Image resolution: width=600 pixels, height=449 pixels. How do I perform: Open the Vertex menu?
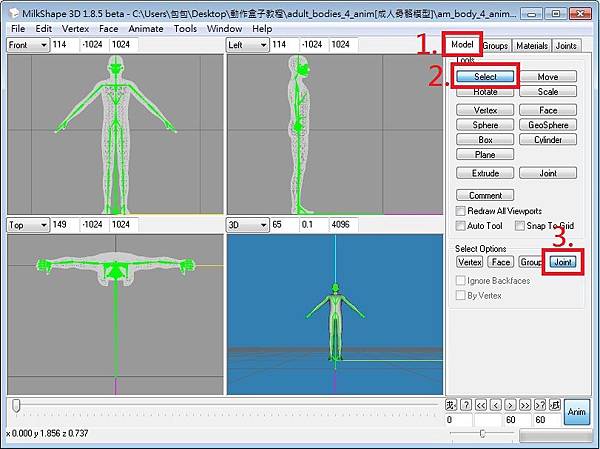[75, 29]
